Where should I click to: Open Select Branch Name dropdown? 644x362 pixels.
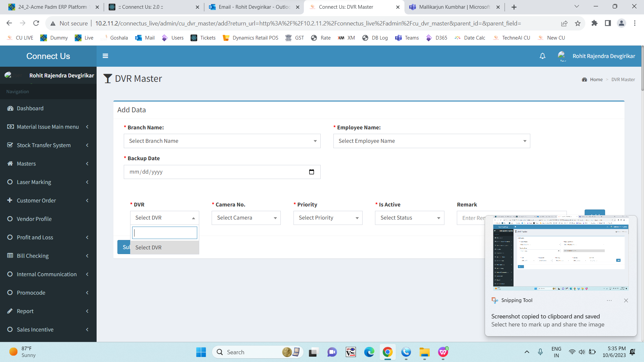point(222,141)
